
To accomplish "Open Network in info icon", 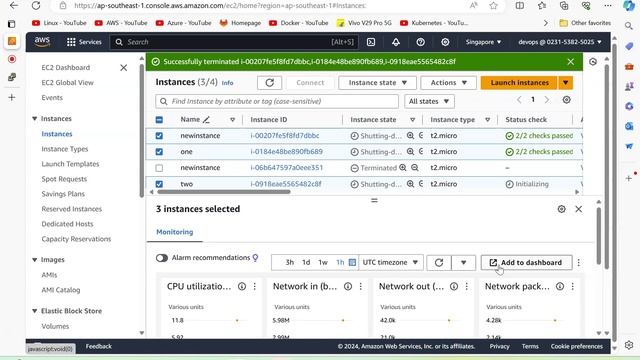I will 348,287.
